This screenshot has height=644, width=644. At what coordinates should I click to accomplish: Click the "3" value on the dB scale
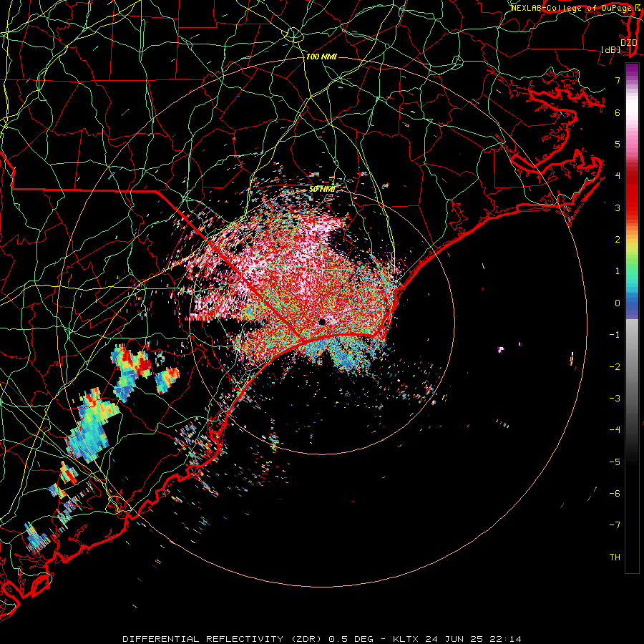(618, 208)
